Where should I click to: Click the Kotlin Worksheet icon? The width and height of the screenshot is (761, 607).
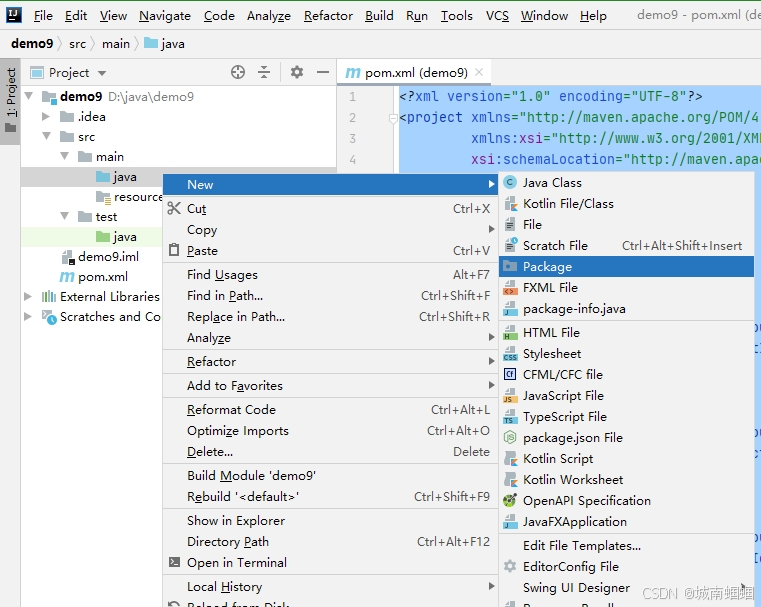(510, 479)
